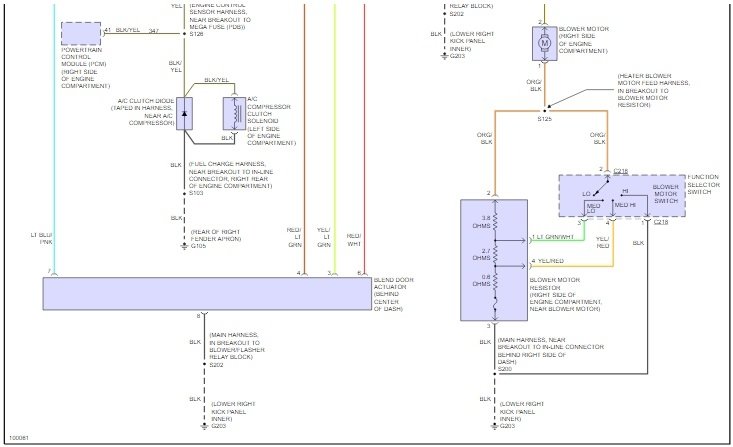Select the S103 splice point
This screenshot has width=733, height=447.
[184, 193]
